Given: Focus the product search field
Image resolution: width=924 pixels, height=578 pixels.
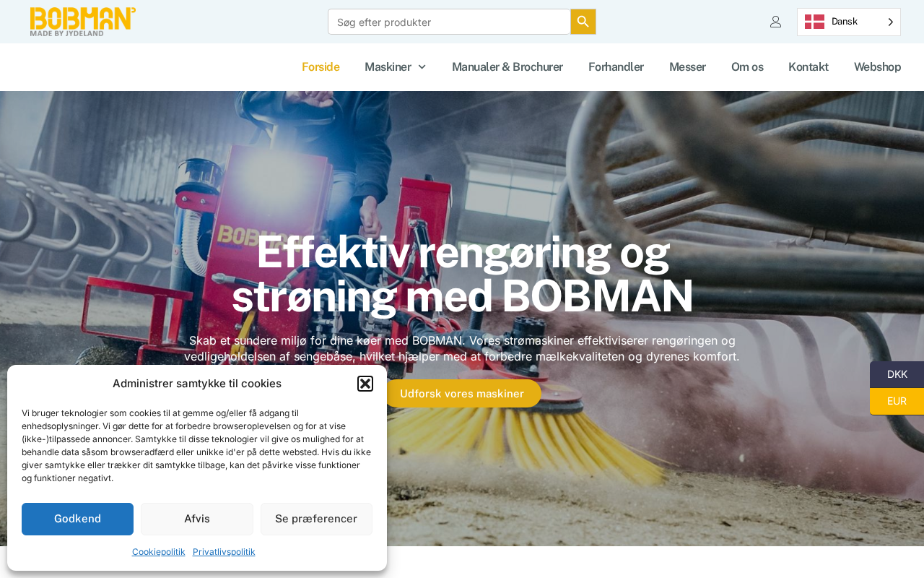Looking at the screenshot, I should click(449, 22).
